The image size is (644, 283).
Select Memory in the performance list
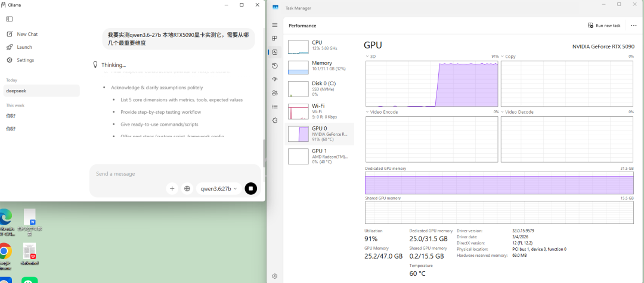point(320,67)
